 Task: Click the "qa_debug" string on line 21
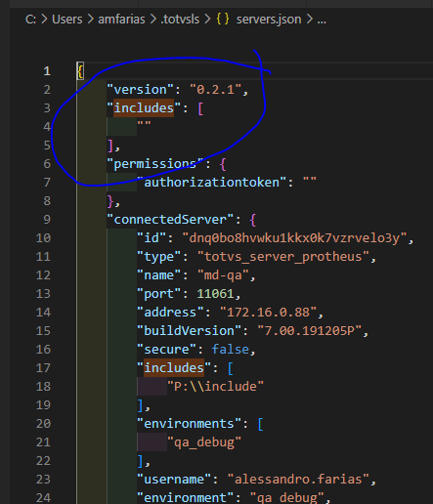pos(204,442)
